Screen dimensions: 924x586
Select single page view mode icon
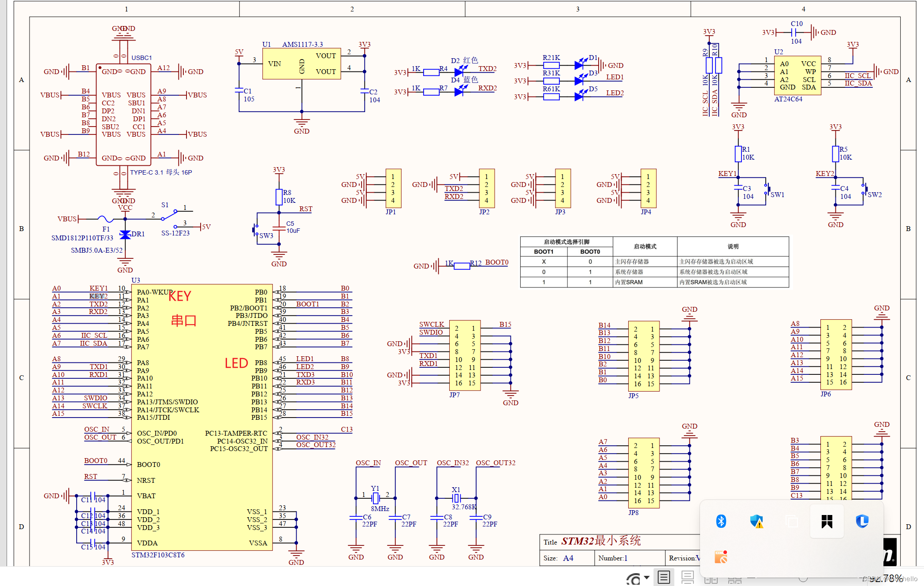664,577
